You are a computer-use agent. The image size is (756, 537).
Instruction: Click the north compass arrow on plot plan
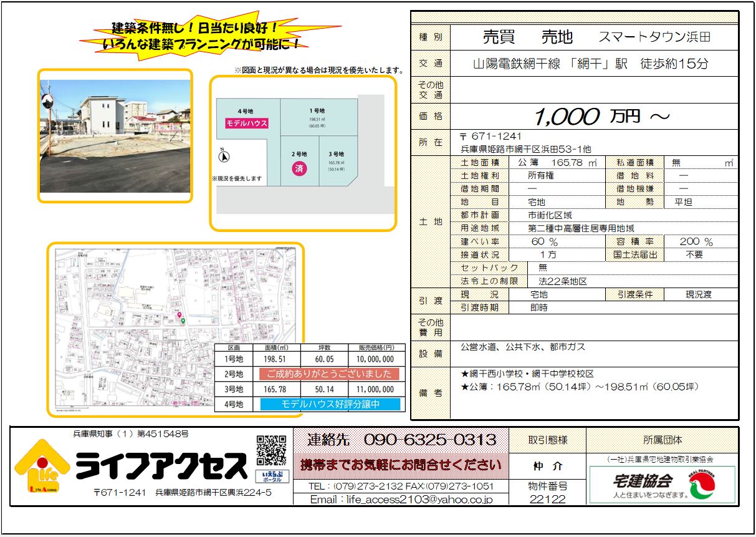point(224,157)
